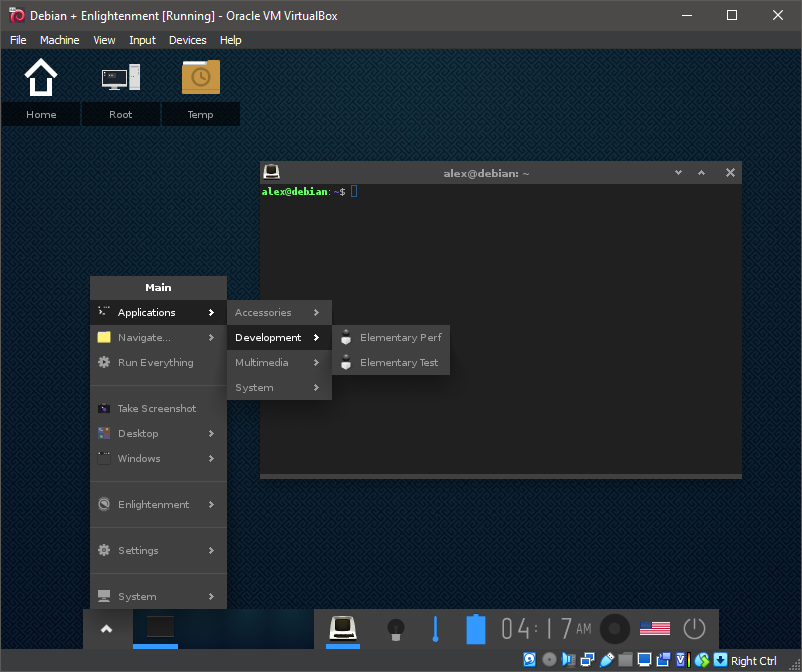
Task: Click the terminal launcher in the shelf
Action: (x=344, y=628)
